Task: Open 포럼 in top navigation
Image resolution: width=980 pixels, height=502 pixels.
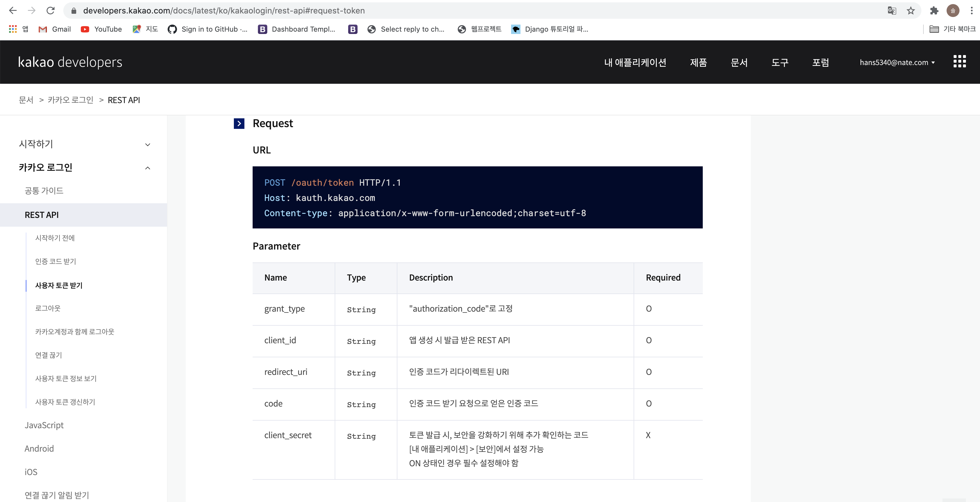Action: point(821,62)
